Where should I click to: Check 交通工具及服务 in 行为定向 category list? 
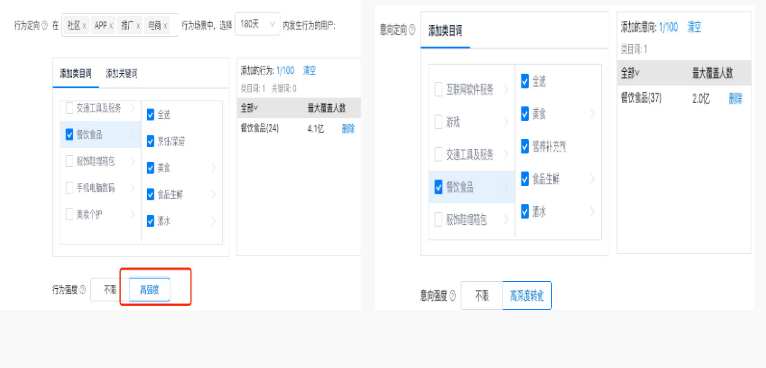69,108
